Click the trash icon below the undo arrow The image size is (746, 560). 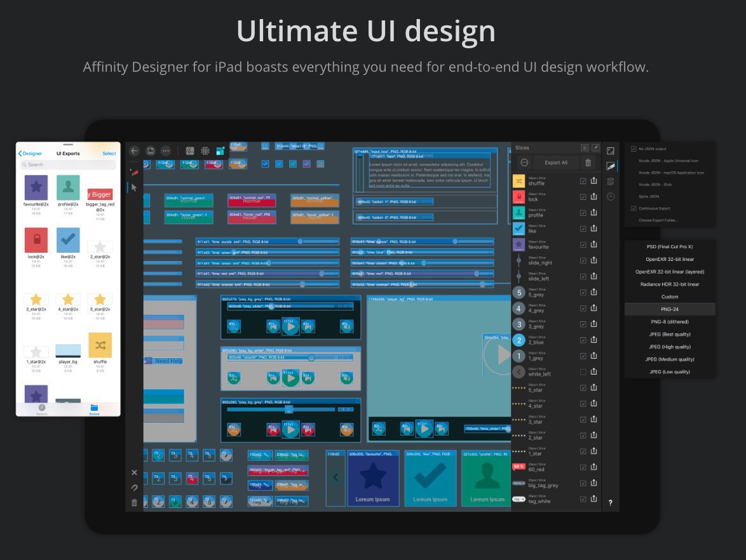[x=134, y=502]
